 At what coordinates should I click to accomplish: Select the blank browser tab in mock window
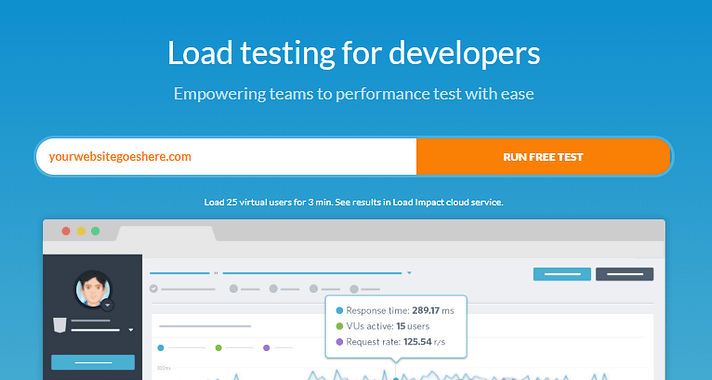(166, 233)
